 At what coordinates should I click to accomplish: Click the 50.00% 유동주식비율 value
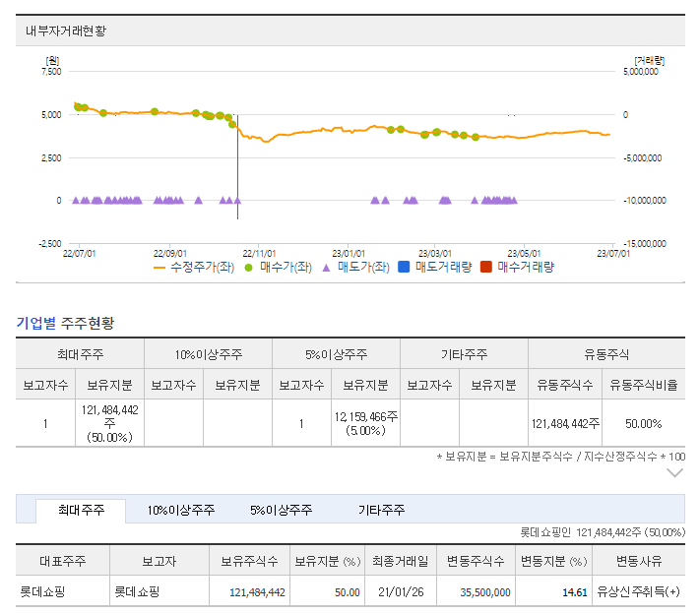click(x=643, y=423)
